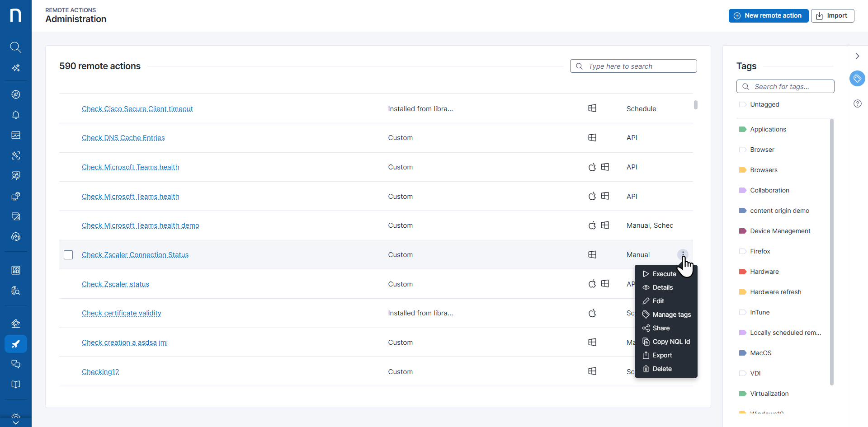Open Check Cisco Secure Client timeout link
Viewport: 868px width, 427px height.
[137, 109]
